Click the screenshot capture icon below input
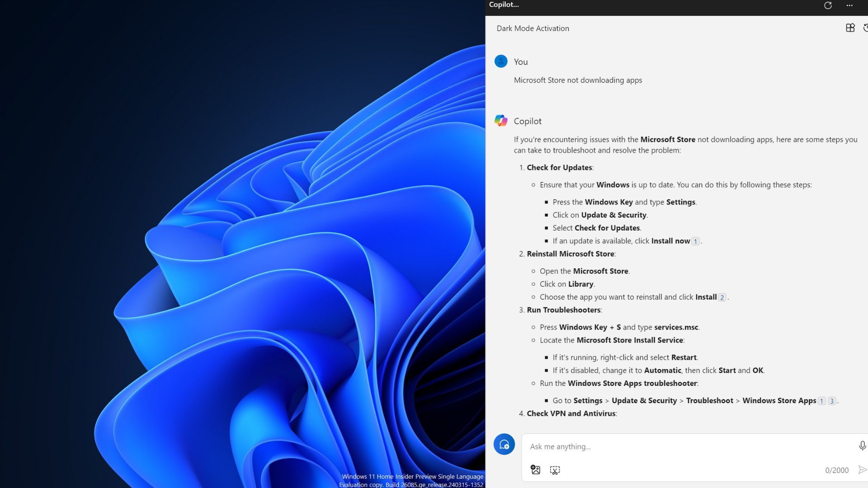Viewport: 868px width, 488px height. [555, 470]
